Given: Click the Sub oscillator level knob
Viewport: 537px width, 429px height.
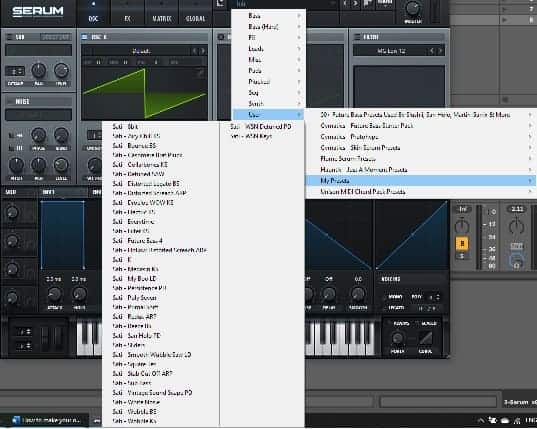Looking at the screenshot, I should pyautogui.click(x=61, y=71).
